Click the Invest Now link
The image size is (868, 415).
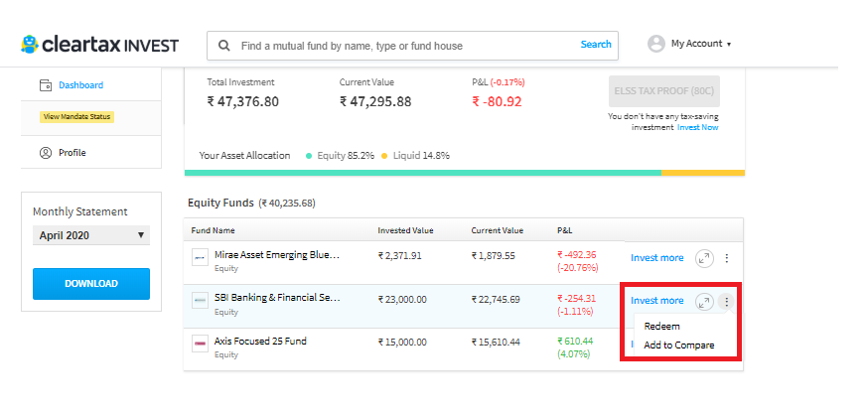pyautogui.click(x=698, y=127)
